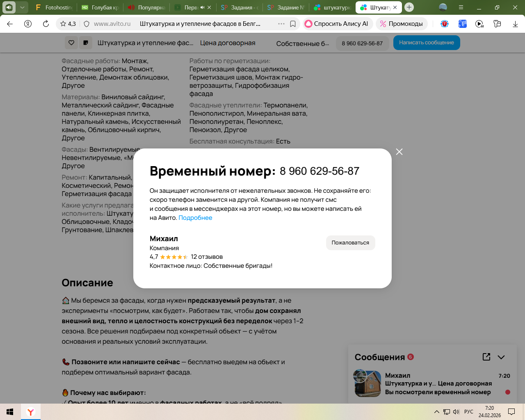
Task: Open volume control in tray
Action: 456,412
